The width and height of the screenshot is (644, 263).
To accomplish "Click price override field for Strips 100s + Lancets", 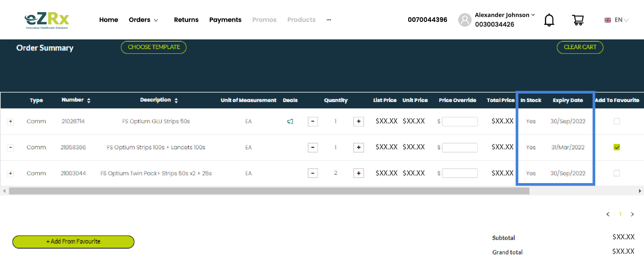I will (x=460, y=147).
